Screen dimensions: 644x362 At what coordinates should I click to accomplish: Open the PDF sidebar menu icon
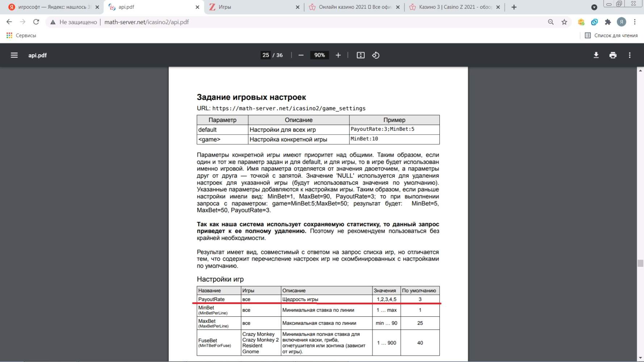(14, 55)
